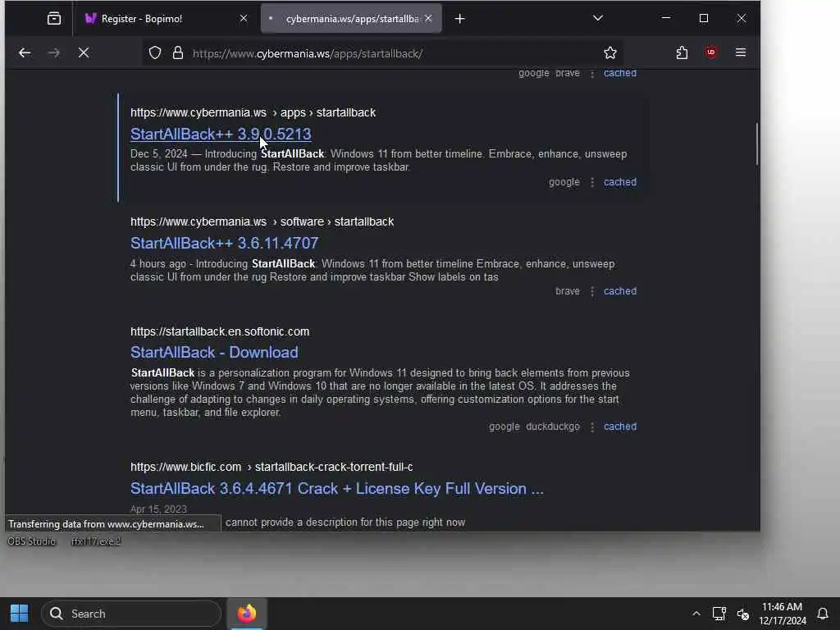Select the cybermania.ws startallback tab
Image resolution: width=840 pixels, height=630 pixels.
tap(351, 19)
